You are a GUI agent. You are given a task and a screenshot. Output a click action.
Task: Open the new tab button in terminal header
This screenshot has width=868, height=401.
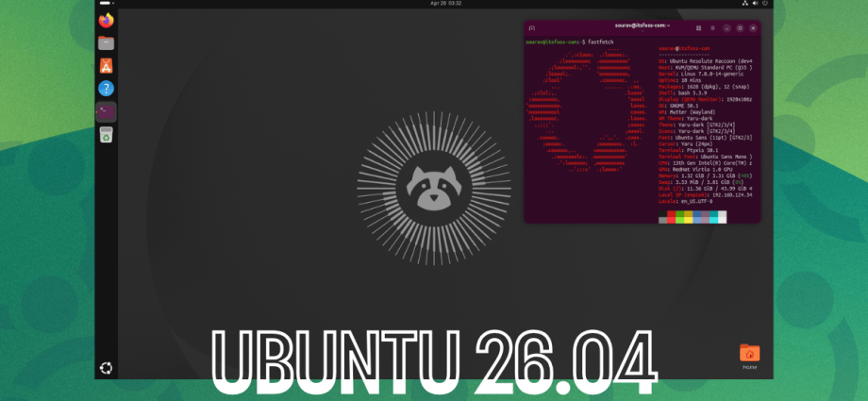(532, 27)
